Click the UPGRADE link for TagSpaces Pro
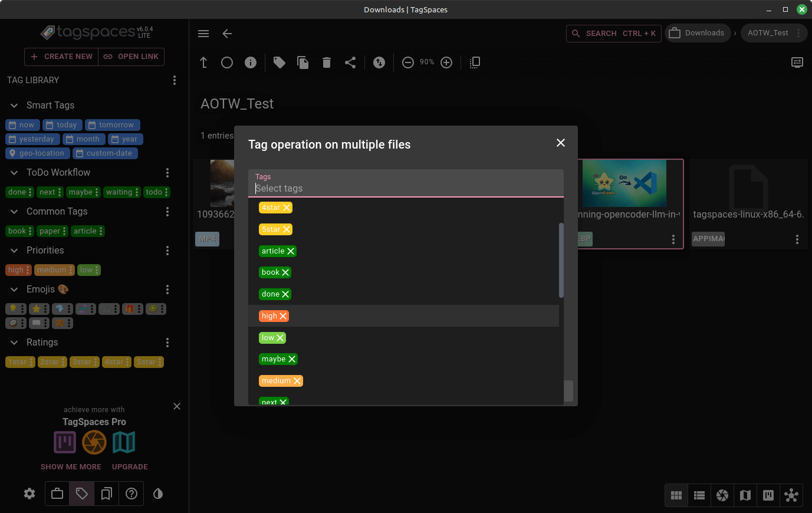 click(x=129, y=466)
